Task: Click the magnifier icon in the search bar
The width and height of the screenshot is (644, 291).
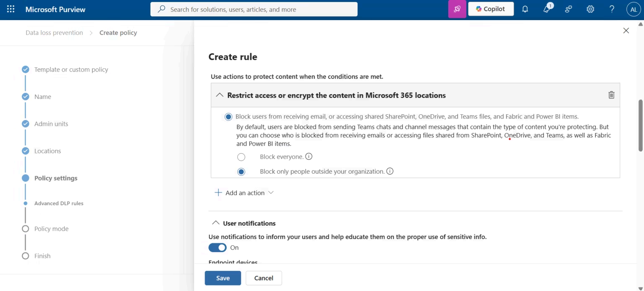Action: pos(161,9)
